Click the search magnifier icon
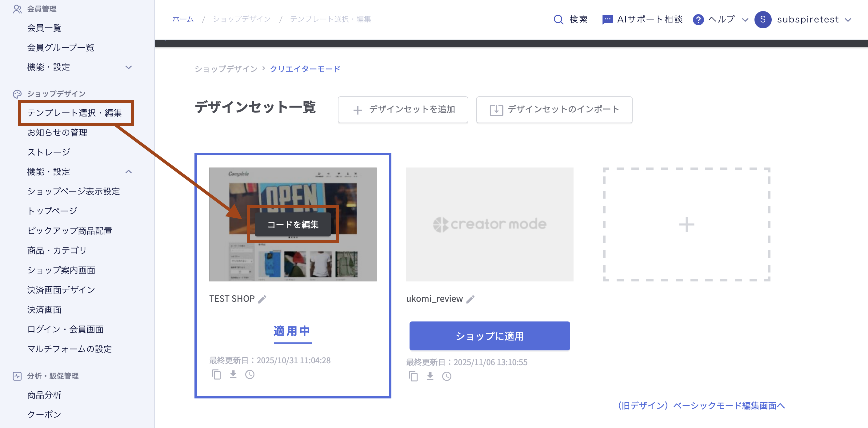 click(x=558, y=20)
